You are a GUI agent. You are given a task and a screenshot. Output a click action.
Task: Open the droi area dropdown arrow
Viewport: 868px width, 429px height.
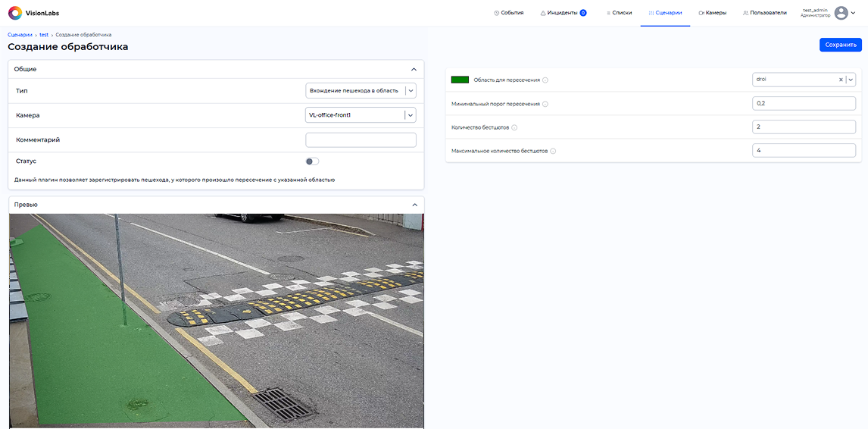tap(851, 80)
